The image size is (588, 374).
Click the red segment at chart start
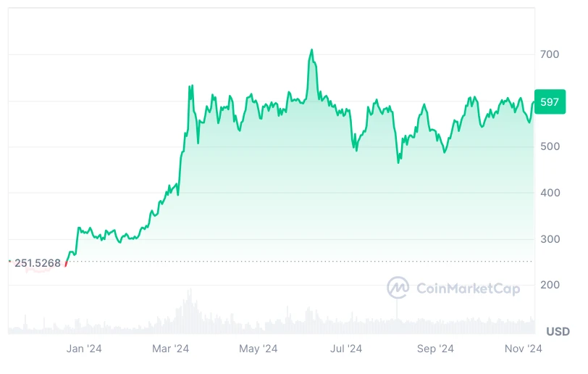pos(67,262)
